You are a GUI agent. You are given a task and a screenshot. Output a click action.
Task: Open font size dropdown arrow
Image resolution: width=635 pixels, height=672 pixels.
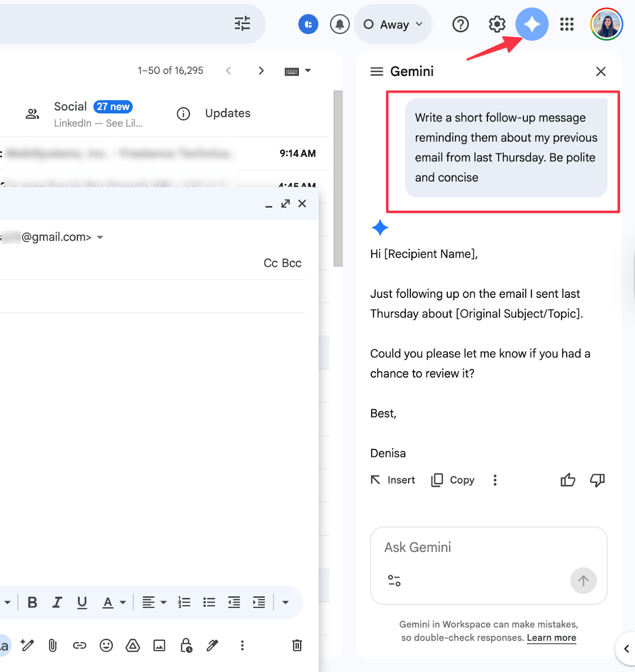(x=7, y=602)
